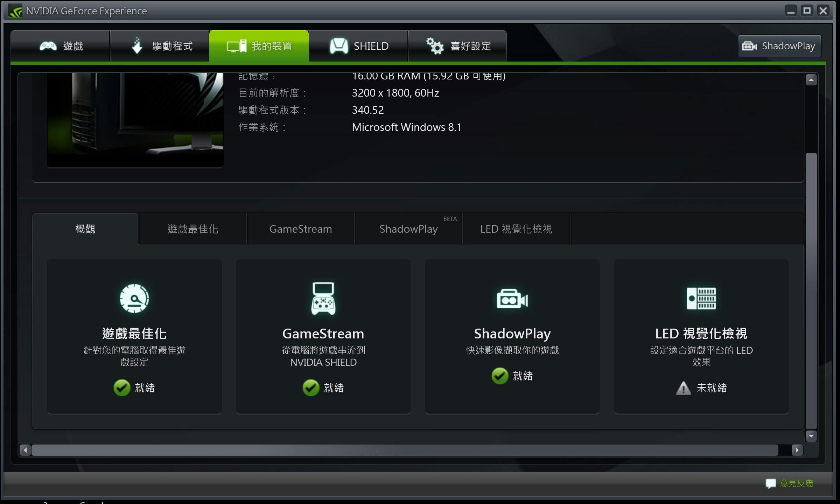Select the GameStream sub-tab
This screenshot has width=840, height=504.
[301, 229]
